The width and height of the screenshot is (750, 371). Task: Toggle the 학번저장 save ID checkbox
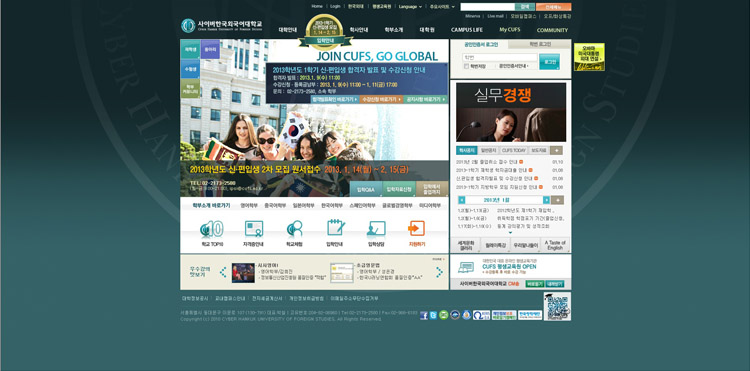(x=466, y=66)
